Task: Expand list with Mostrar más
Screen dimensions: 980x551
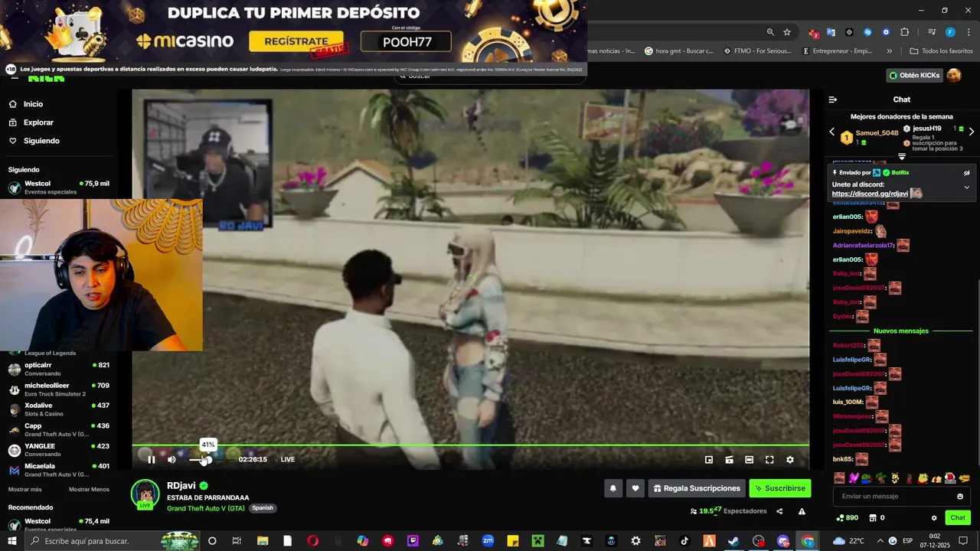Action: [25, 490]
